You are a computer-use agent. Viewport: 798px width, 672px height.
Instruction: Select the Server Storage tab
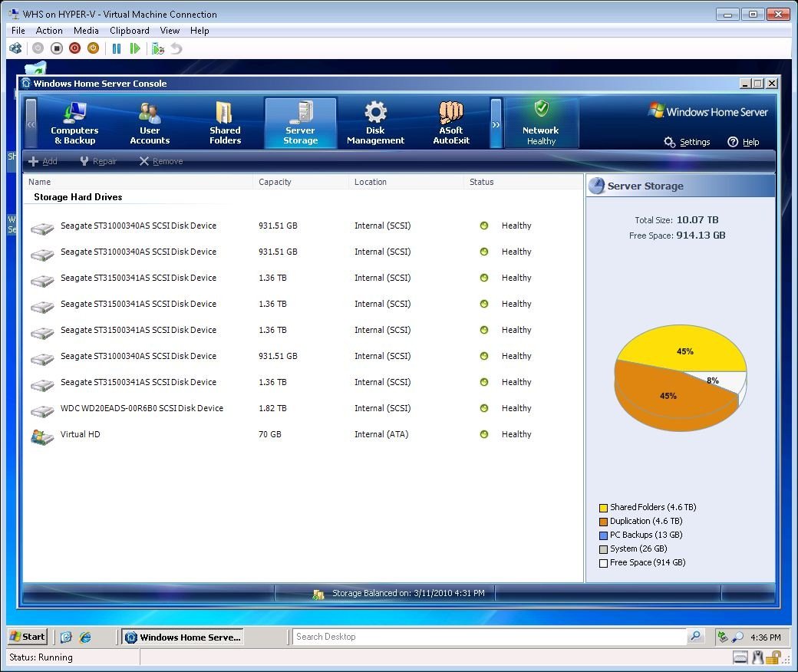click(300, 124)
